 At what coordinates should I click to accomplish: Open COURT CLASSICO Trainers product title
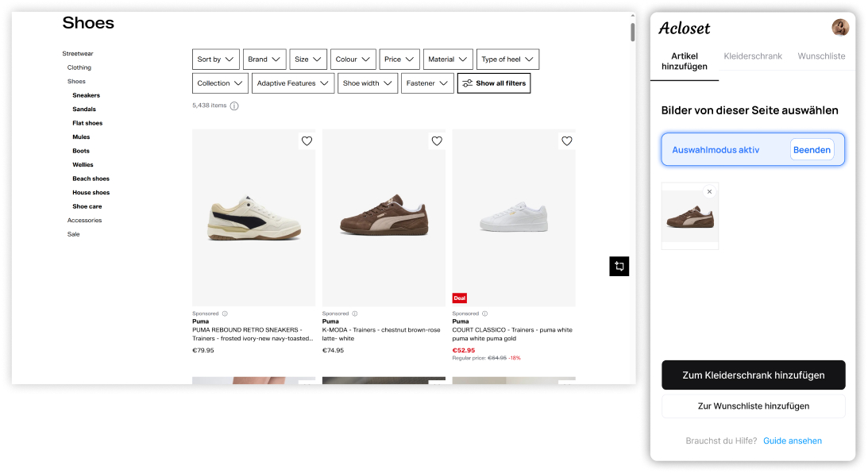point(512,334)
